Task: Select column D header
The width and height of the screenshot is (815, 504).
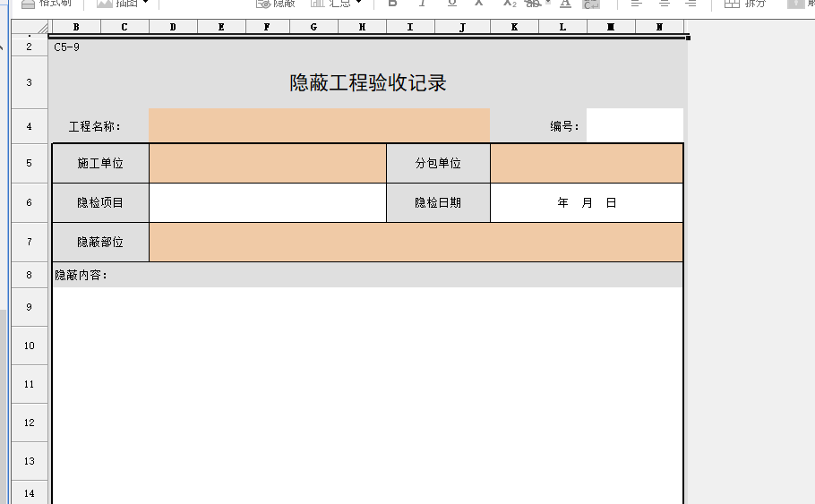Action: [x=172, y=27]
